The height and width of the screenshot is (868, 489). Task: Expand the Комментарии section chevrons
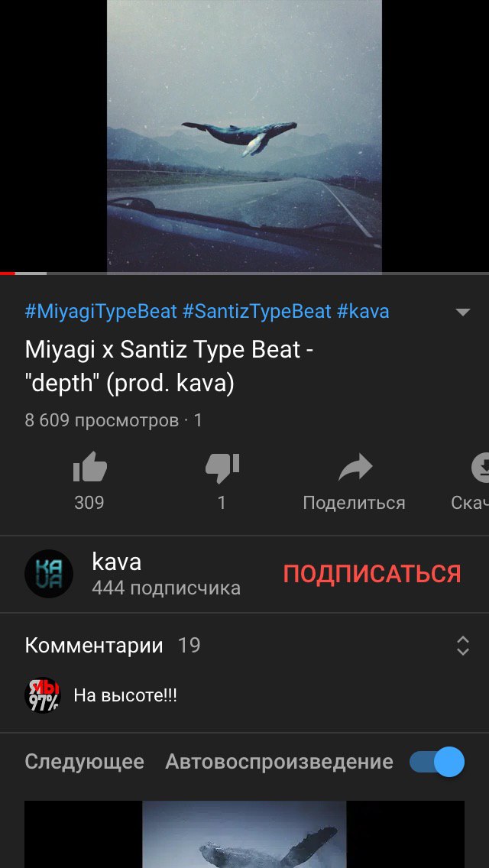tap(462, 646)
